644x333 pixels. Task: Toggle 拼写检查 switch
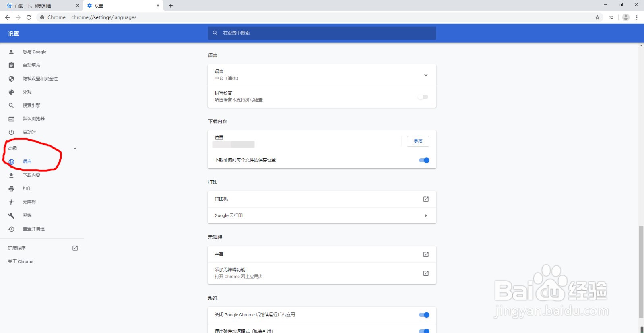click(x=423, y=97)
